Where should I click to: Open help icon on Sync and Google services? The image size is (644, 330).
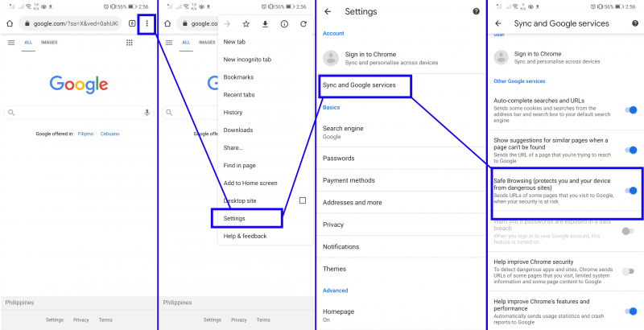point(635,23)
